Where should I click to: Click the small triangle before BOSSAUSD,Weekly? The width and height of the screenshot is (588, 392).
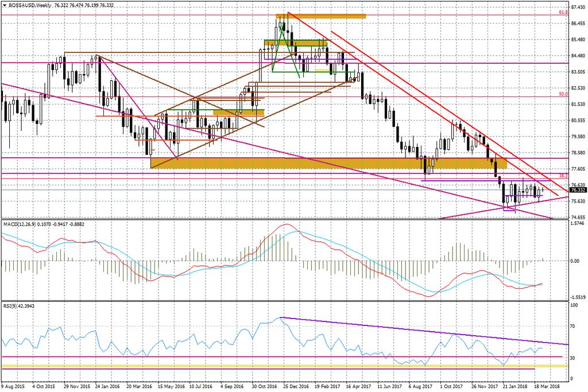pos(5,6)
